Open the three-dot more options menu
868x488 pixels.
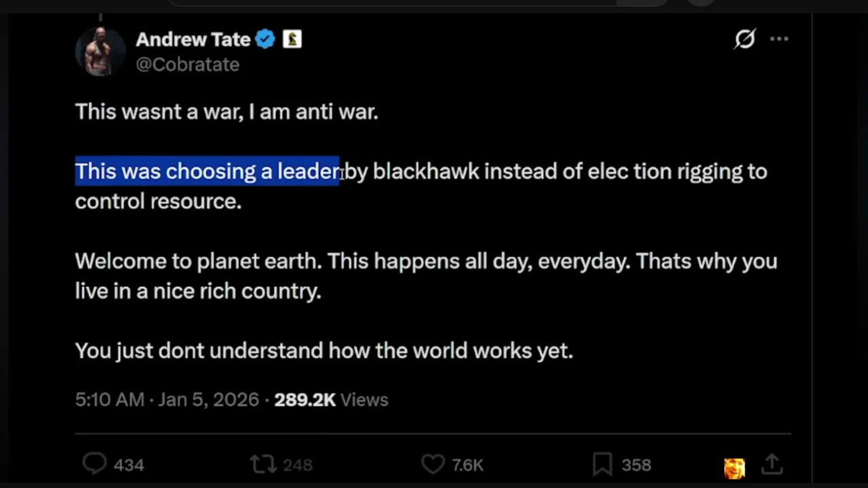[x=779, y=39]
